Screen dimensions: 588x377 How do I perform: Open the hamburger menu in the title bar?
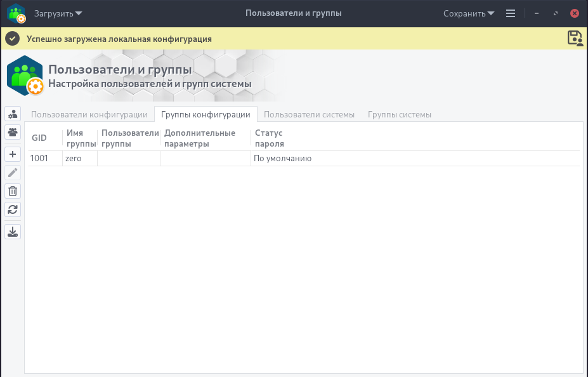[x=511, y=13]
